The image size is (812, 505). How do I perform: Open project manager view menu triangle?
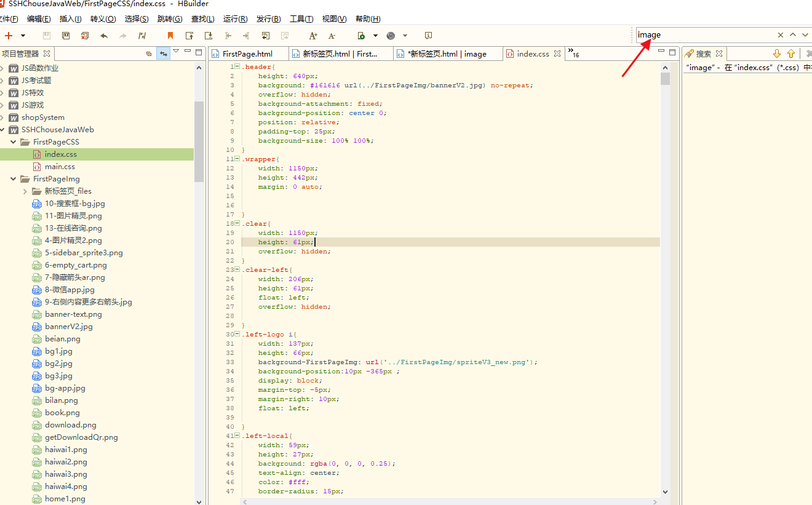tap(176, 51)
